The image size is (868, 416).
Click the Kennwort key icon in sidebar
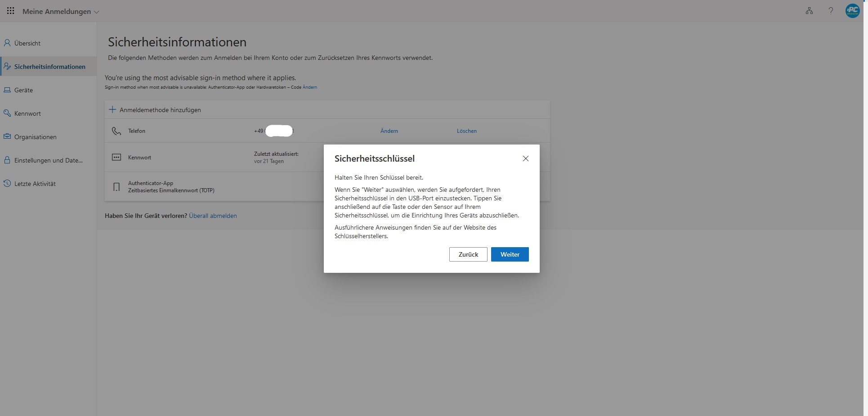pyautogui.click(x=7, y=113)
